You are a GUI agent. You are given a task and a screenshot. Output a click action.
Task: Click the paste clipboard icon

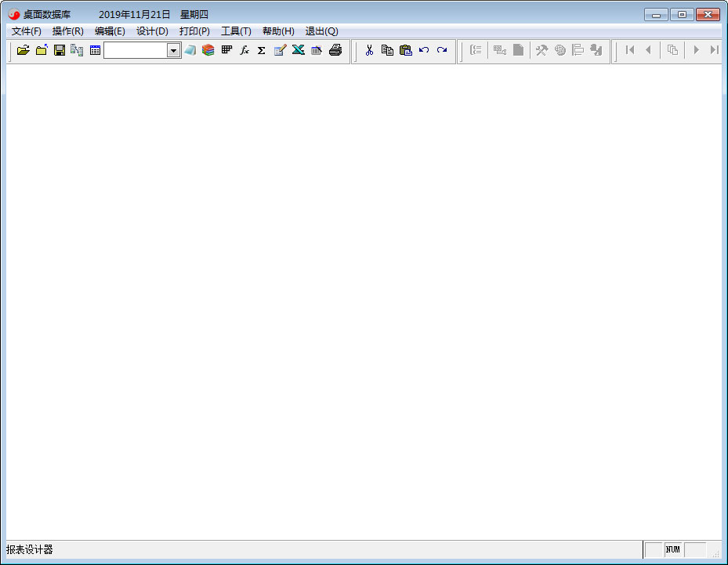click(405, 50)
